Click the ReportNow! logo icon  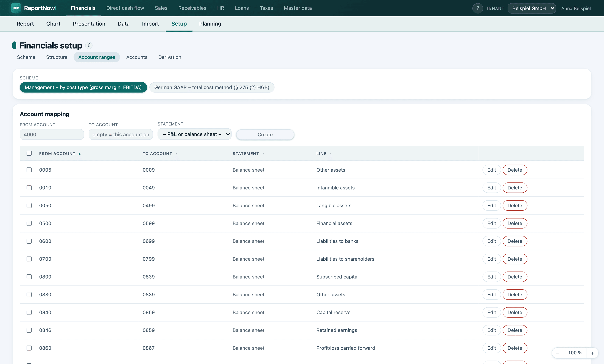[x=16, y=8]
